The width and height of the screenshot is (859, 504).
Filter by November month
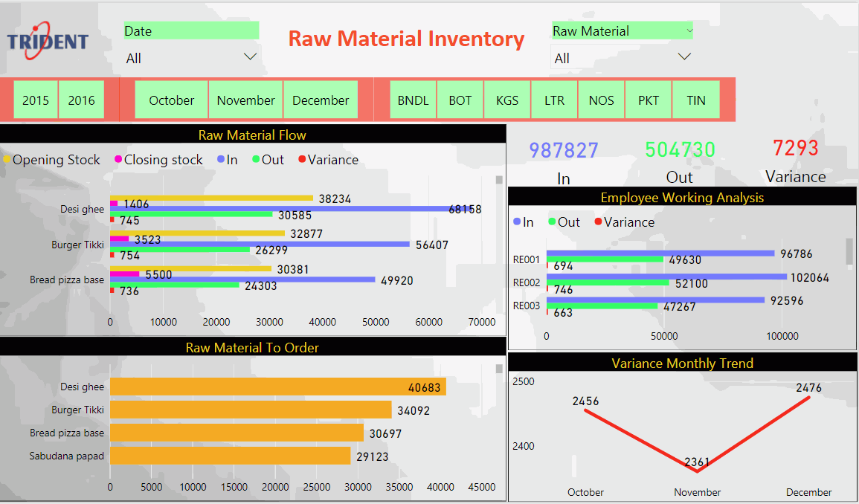[246, 100]
